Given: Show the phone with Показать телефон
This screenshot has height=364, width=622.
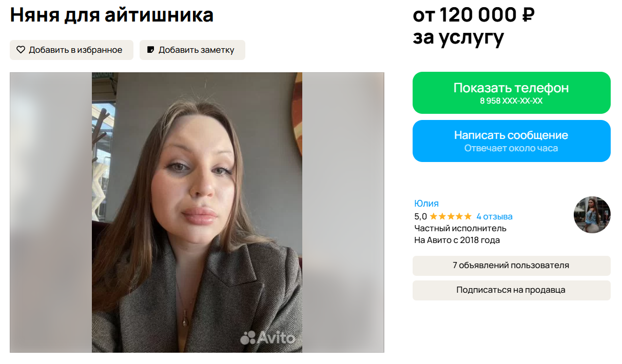Looking at the screenshot, I should (511, 93).
